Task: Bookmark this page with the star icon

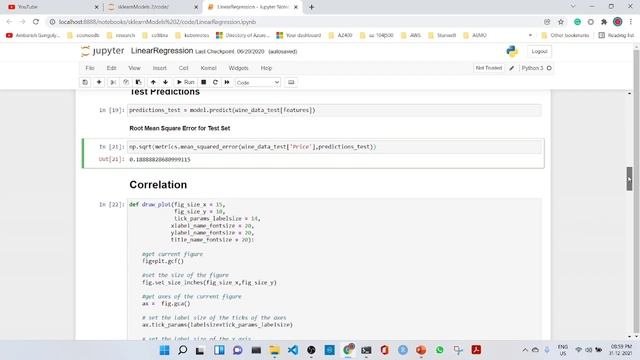Action: click(561, 22)
